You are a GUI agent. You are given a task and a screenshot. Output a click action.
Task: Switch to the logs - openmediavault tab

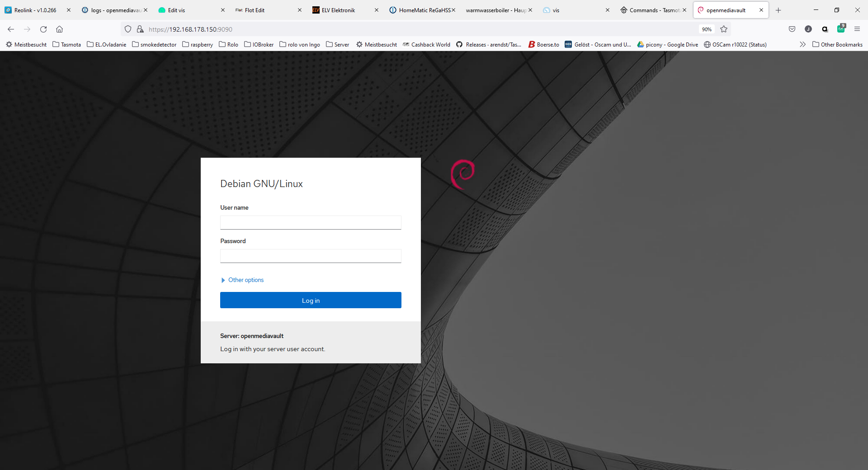point(112,10)
